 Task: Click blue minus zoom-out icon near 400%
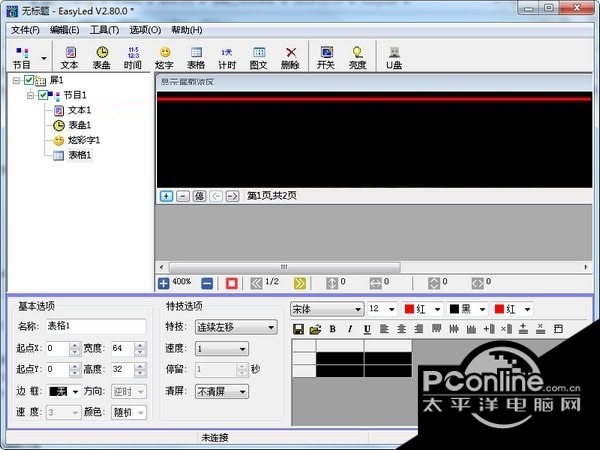coord(207,284)
